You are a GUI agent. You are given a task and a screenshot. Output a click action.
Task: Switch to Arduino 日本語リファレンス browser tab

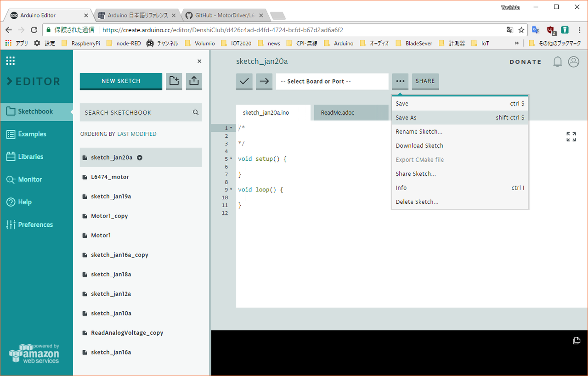pyautogui.click(x=137, y=15)
